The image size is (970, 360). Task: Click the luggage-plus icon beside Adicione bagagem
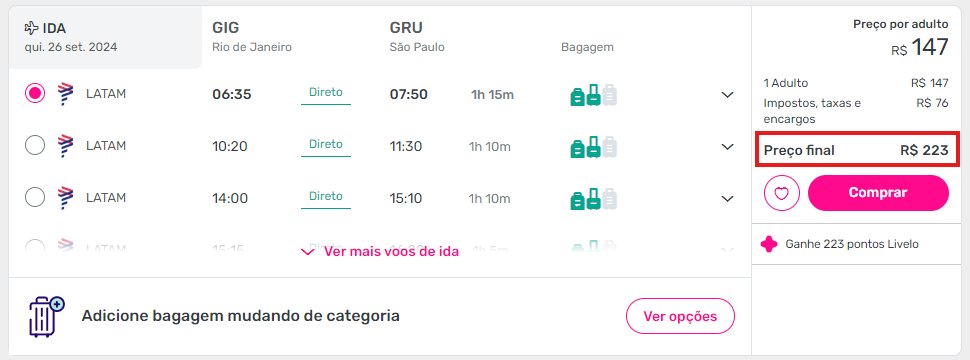point(46,317)
